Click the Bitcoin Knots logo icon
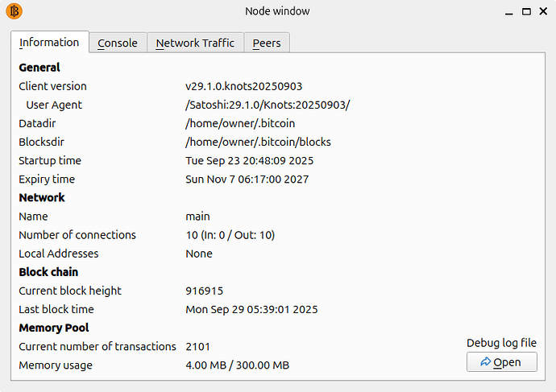Image resolution: width=556 pixels, height=392 pixels. 14,11
